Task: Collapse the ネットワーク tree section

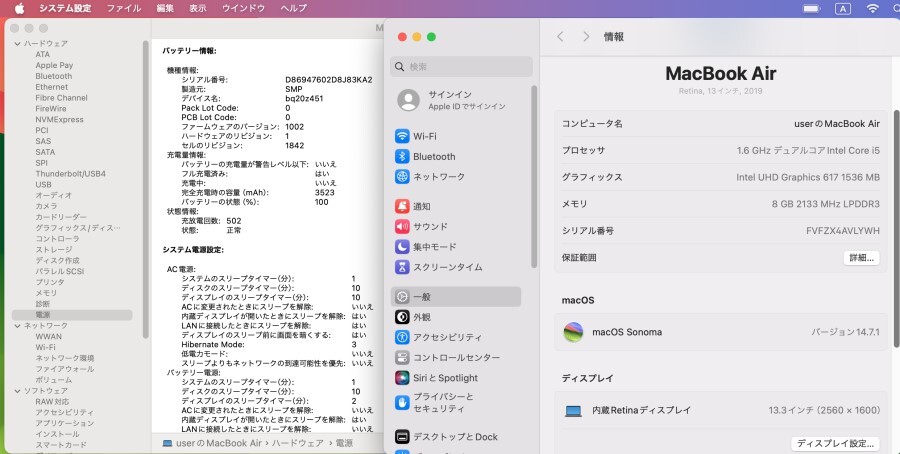Action: point(17,325)
